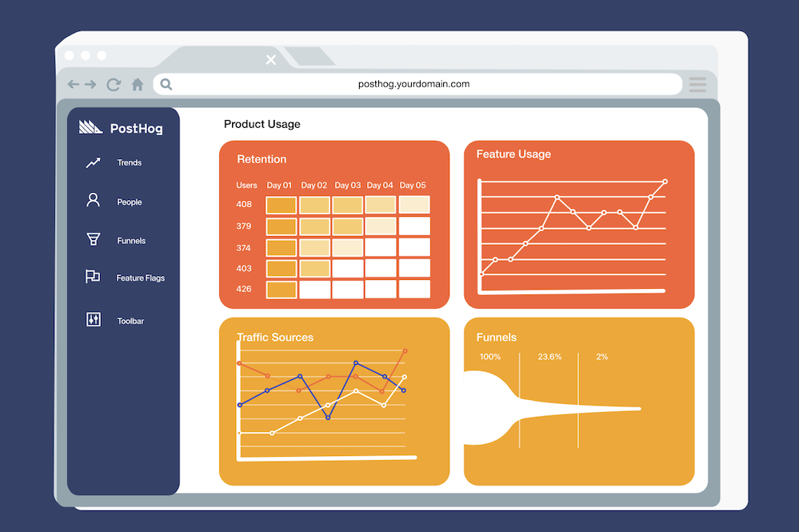The image size is (799, 532).
Task: Select the Retention card title
Action: click(262, 159)
